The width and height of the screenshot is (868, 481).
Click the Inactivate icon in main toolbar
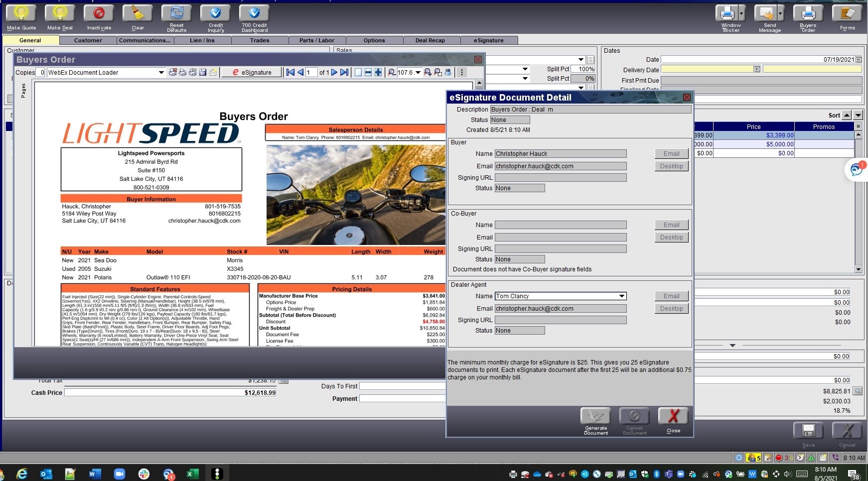99,13
